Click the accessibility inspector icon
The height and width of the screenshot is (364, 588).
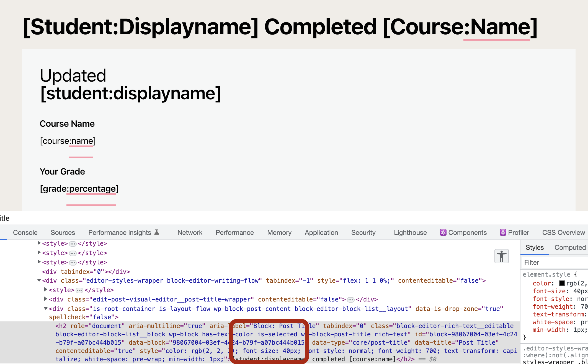click(502, 256)
